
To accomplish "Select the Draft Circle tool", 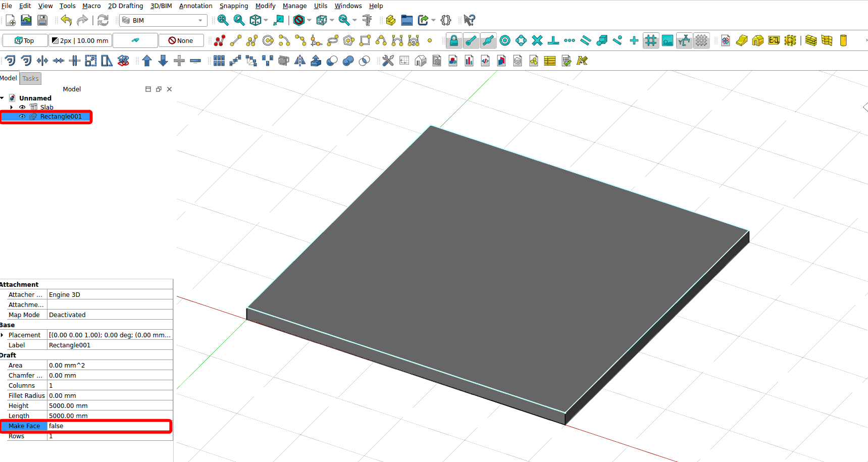I will point(268,41).
